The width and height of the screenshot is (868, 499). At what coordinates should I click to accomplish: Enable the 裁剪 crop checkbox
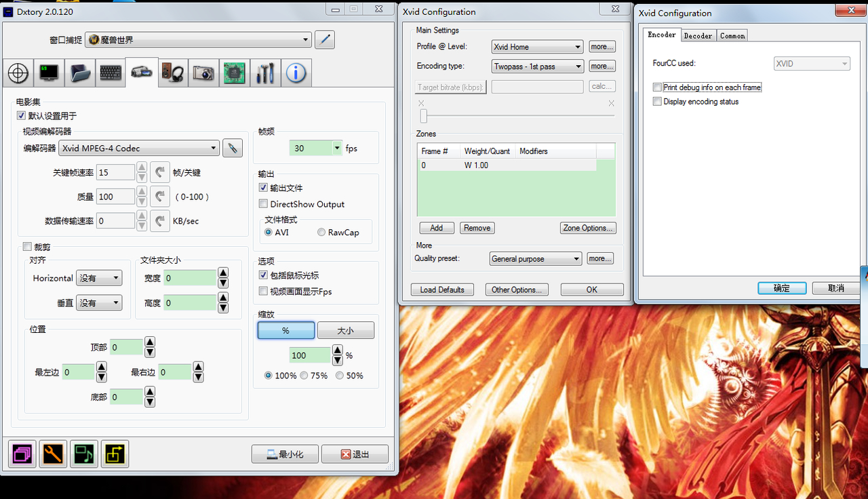[x=27, y=247]
